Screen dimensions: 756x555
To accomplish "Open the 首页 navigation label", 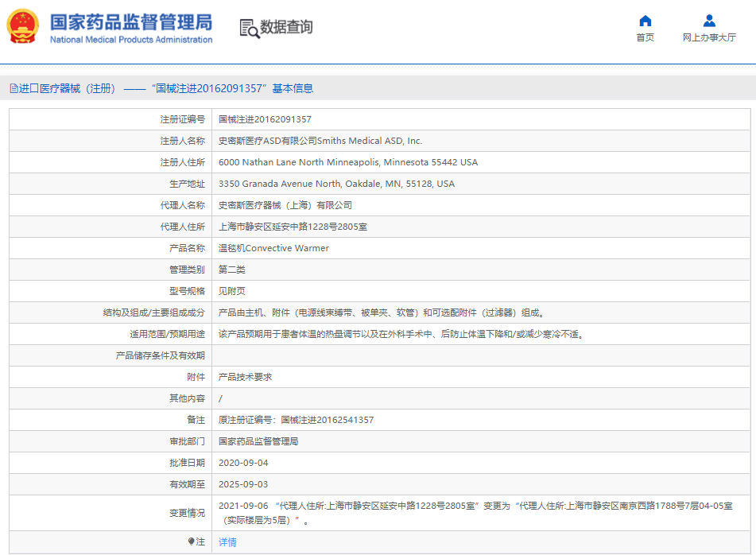I will [645, 38].
